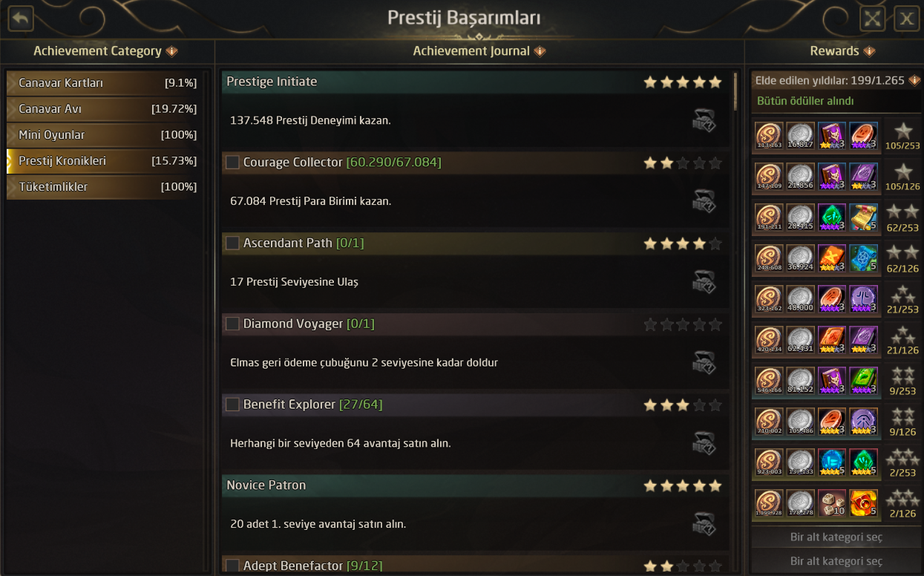
Task: Check the Diamond Voyager checkbox
Action: click(x=232, y=324)
